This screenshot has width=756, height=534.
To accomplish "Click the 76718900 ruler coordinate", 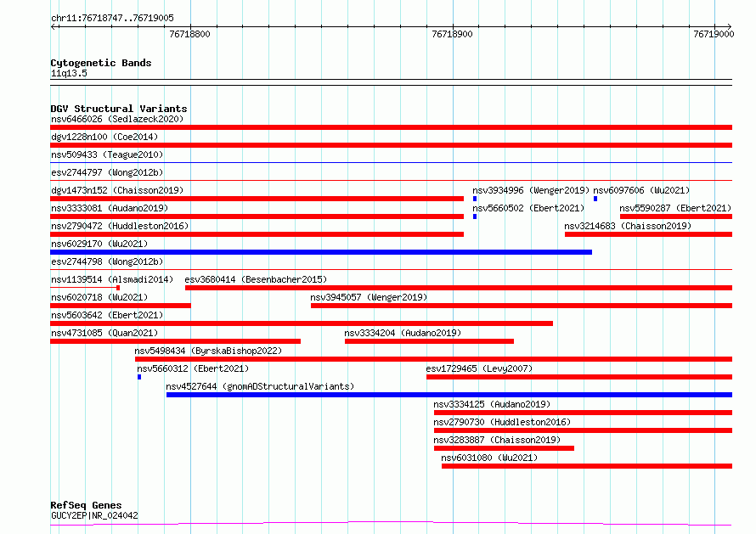I will click(x=452, y=34).
